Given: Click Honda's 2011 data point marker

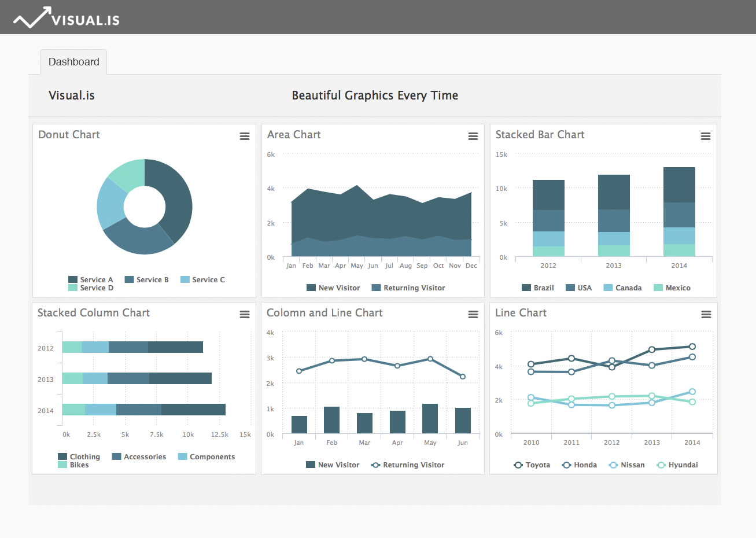Looking at the screenshot, I should 571,372.
